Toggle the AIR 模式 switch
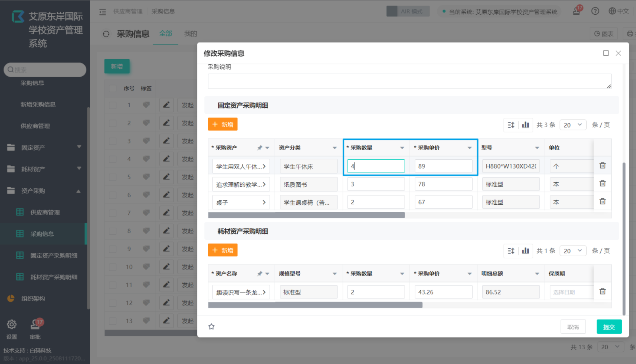This screenshot has width=636, height=364. click(407, 11)
